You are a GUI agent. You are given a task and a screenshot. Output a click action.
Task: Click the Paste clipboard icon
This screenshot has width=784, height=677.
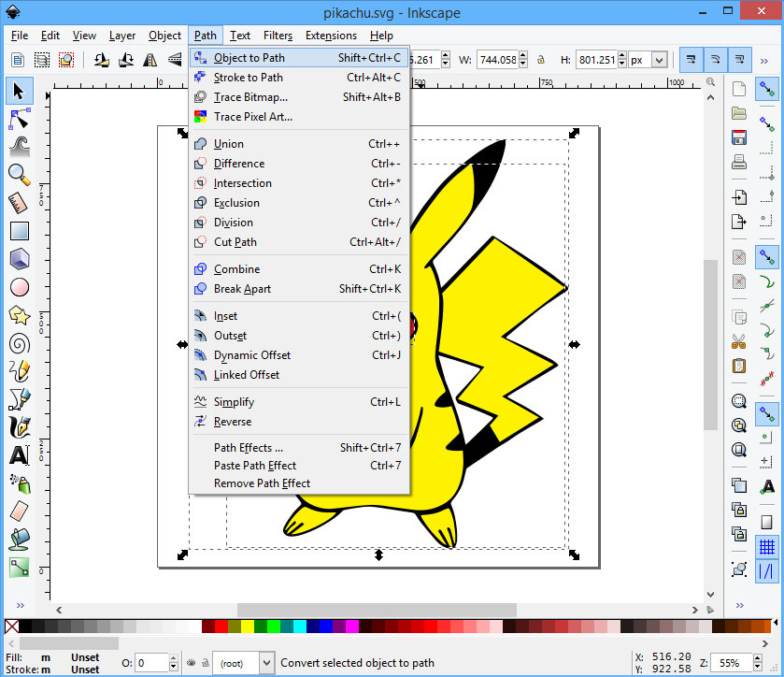739,366
